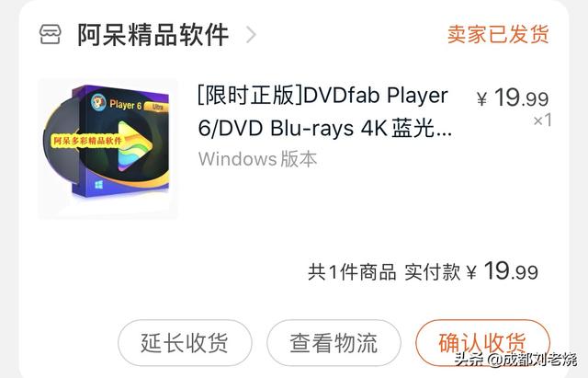Select the Windows 版本 variant label

pyautogui.click(x=257, y=159)
